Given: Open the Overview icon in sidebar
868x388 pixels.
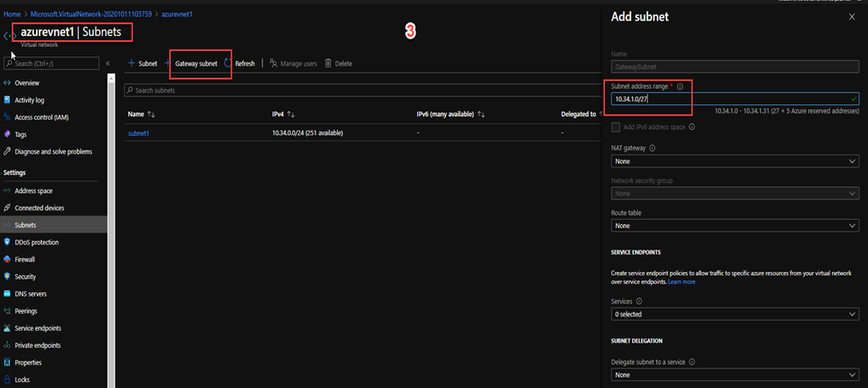Looking at the screenshot, I should [7, 83].
